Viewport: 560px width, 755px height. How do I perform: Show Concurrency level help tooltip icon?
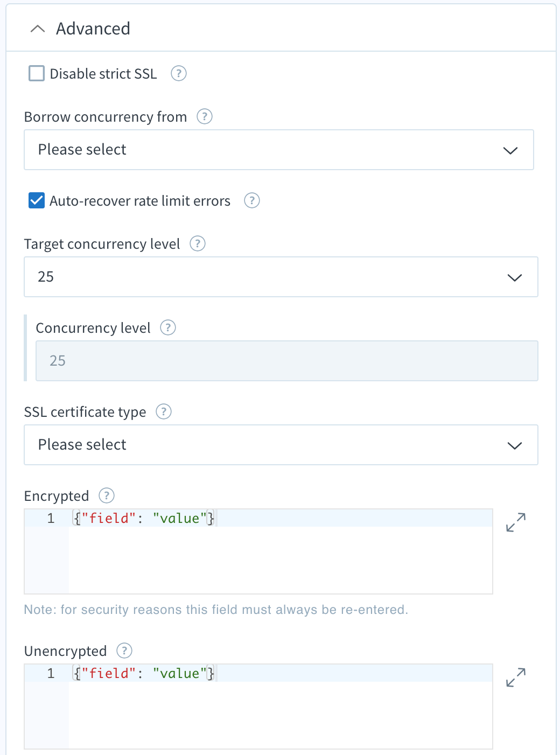click(168, 327)
